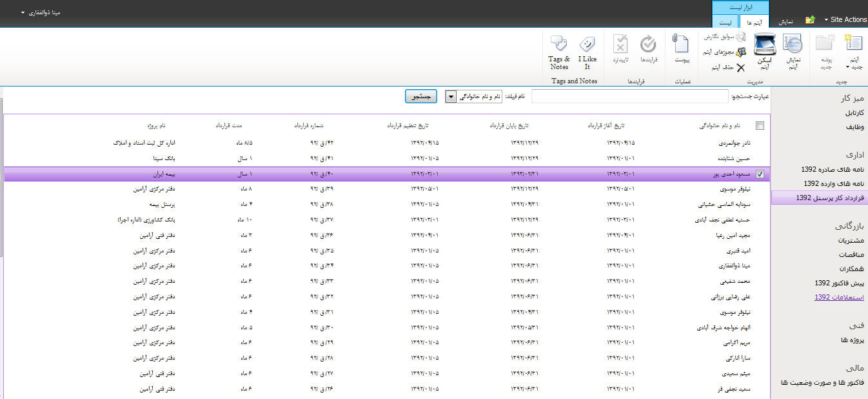
Task: Open مجوزهای ایتم (item permissions)
Action: coord(724,52)
